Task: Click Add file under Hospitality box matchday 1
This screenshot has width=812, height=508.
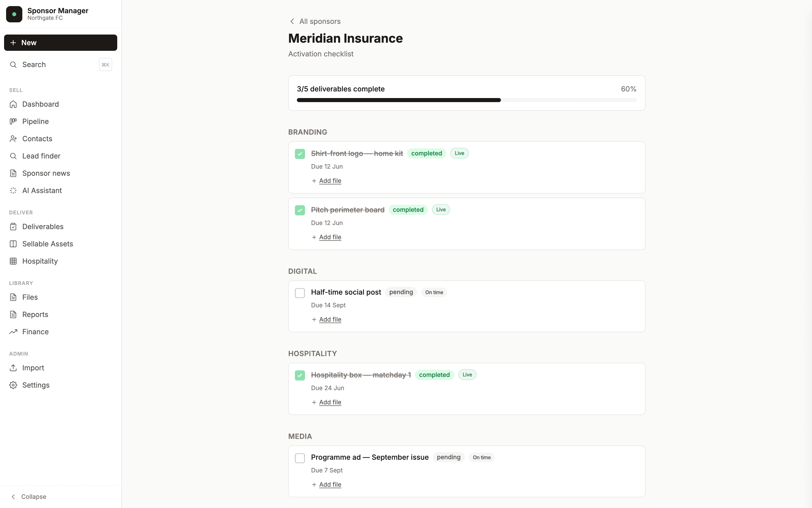Action: [x=330, y=402]
